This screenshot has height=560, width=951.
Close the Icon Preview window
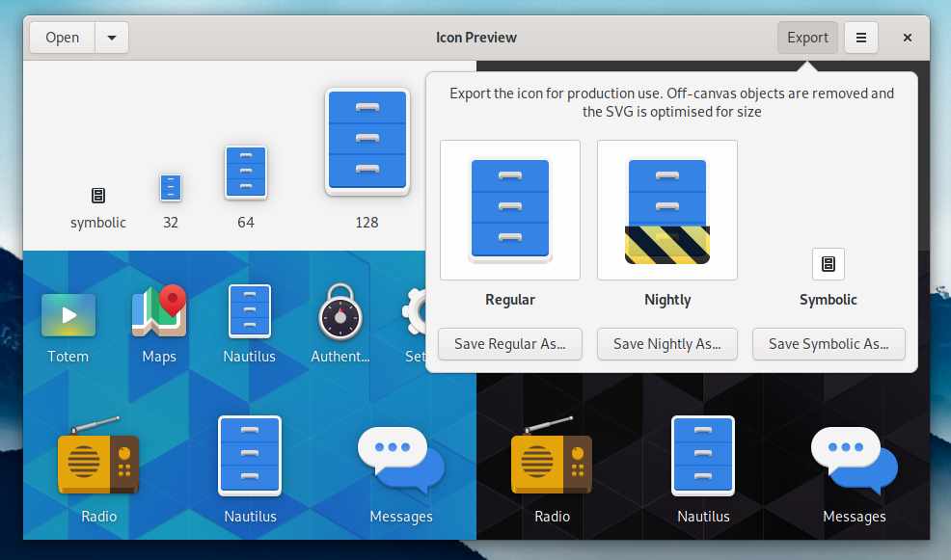pos(908,38)
